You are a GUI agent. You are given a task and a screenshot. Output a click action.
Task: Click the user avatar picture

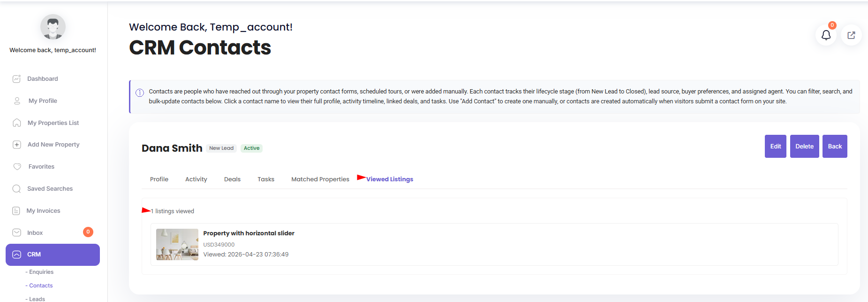53,27
